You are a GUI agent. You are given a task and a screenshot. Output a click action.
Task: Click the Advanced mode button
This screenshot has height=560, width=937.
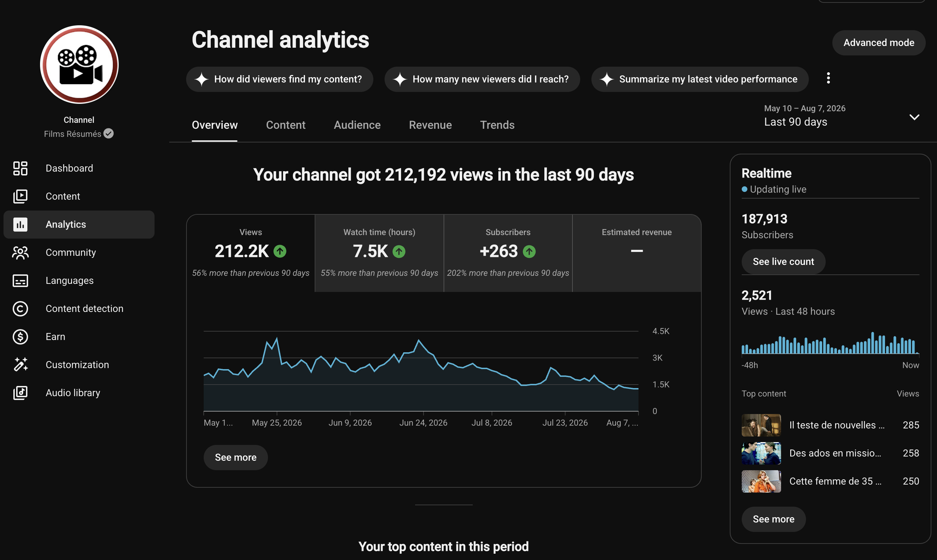[878, 43]
